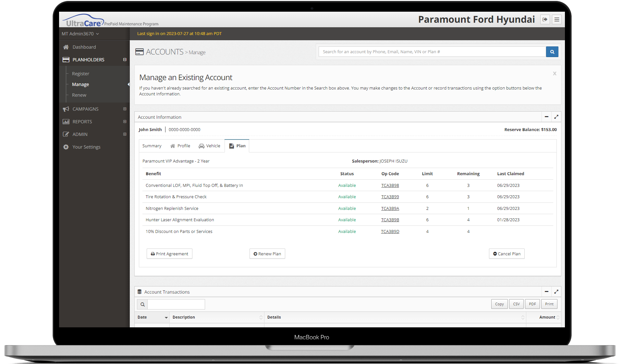Click the Dashboard menu label
The height and width of the screenshot is (364, 623).
[84, 47]
